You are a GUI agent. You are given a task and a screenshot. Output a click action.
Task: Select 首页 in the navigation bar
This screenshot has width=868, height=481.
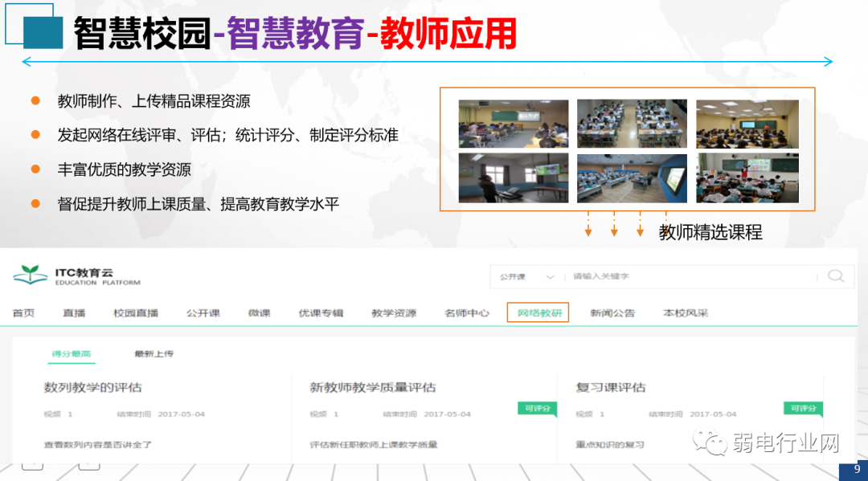(x=23, y=312)
